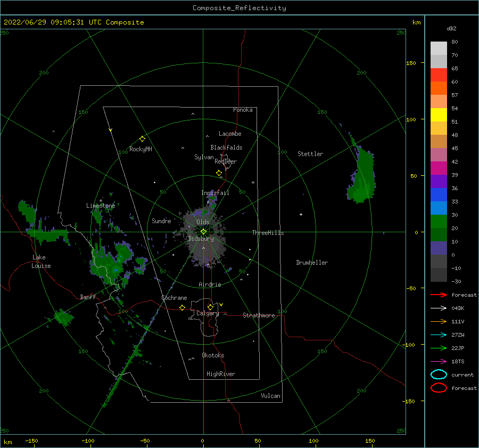
Task: Click the green echo cluster northeast of Banff
Action: point(112,263)
